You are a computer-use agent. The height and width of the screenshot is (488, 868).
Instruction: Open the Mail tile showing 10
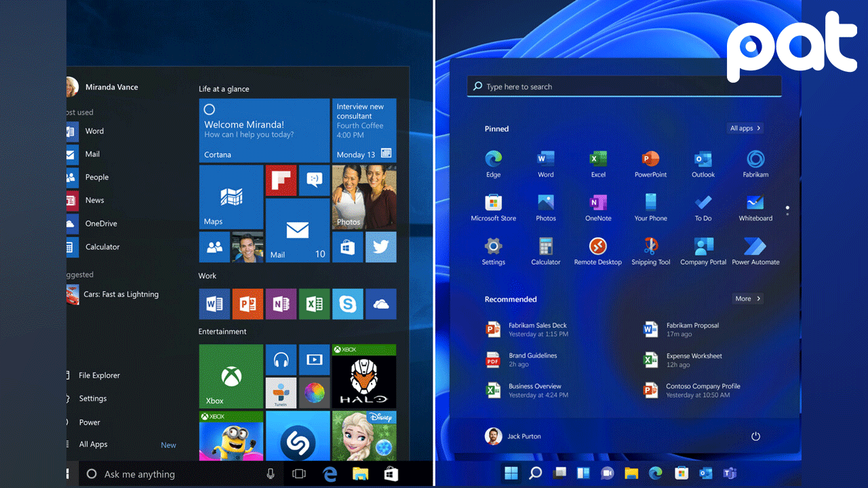297,230
